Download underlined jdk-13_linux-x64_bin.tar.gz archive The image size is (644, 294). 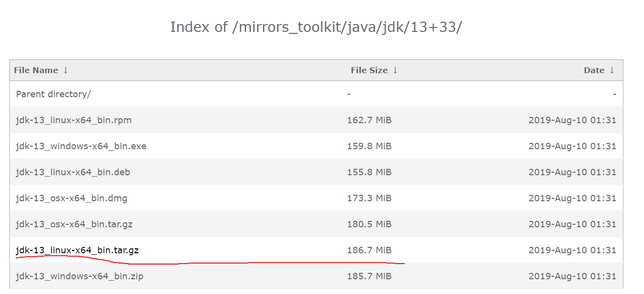pyautogui.click(x=77, y=250)
